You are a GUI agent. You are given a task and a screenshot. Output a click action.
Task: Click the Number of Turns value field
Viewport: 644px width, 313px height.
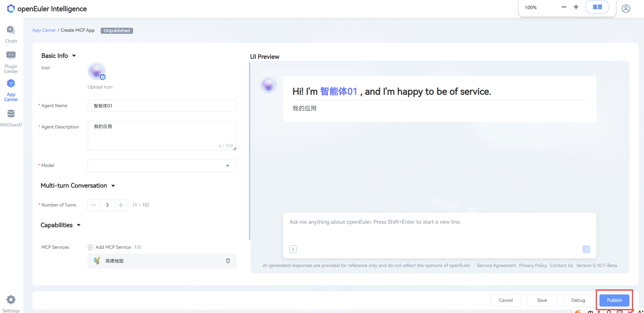point(107,205)
